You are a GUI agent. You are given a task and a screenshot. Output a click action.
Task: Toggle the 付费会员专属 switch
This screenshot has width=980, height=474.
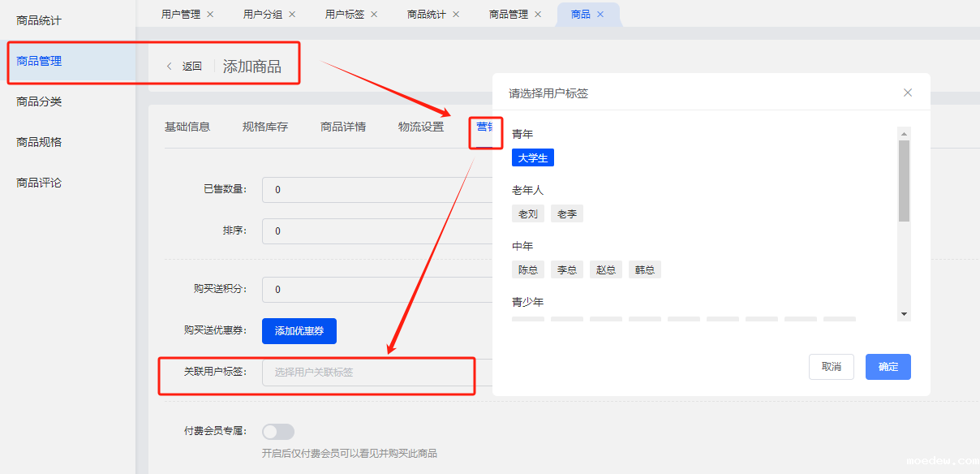coord(278,432)
